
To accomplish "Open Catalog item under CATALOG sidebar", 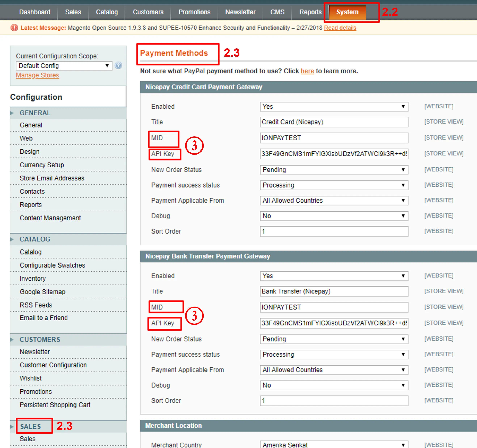I will coord(68,252).
